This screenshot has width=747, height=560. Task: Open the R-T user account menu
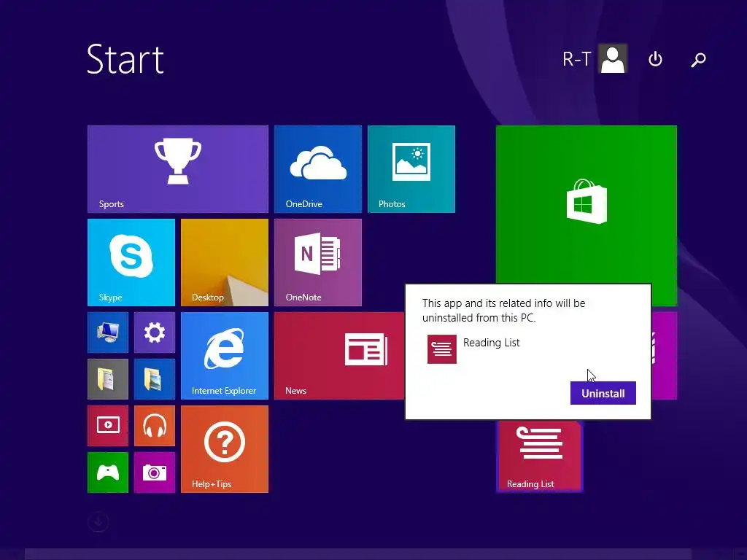595,58
